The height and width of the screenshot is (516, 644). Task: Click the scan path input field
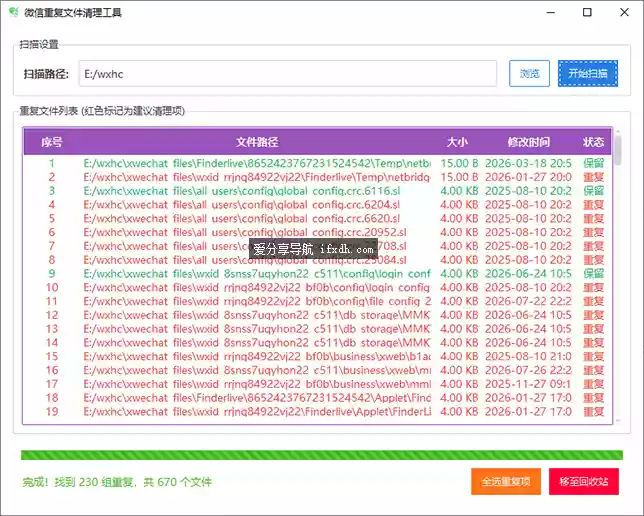(x=288, y=74)
